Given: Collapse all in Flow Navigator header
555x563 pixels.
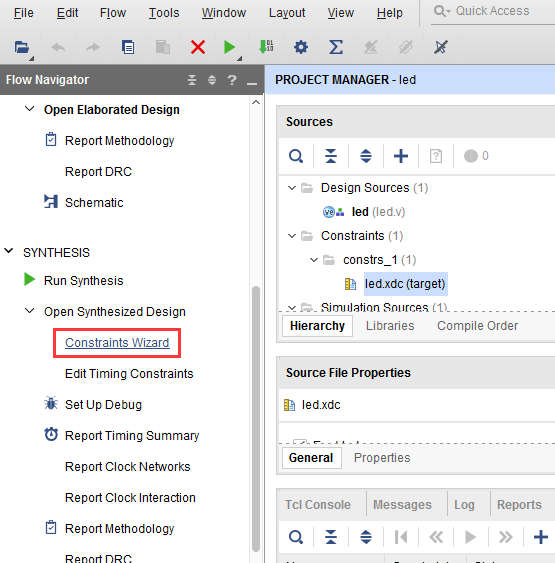Looking at the screenshot, I should pos(192,80).
